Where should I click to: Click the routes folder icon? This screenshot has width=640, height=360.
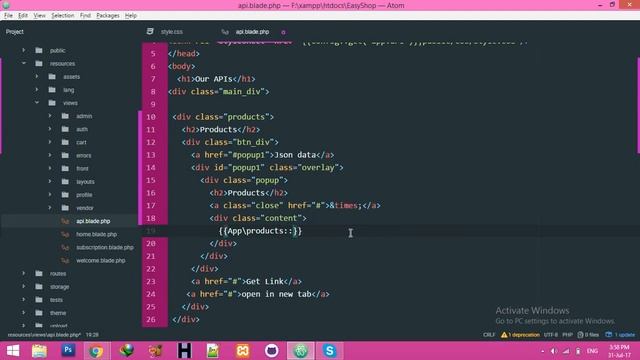click(x=39, y=273)
